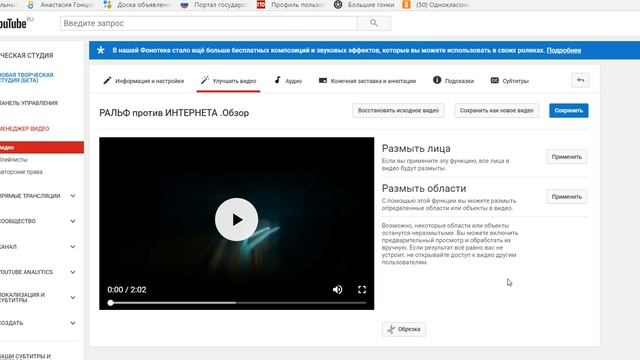Select the Улучшить видео tab

tap(229, 81)
